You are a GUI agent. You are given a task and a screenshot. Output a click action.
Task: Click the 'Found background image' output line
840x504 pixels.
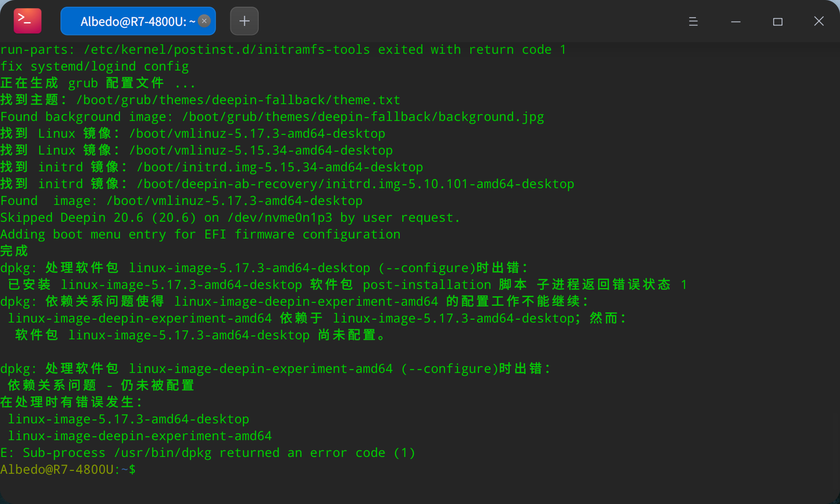[272, 117]
